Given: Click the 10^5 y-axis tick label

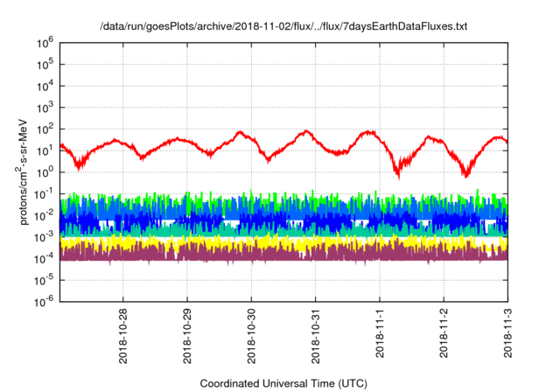Looking at the screenshot, I should tap(45, 65).
